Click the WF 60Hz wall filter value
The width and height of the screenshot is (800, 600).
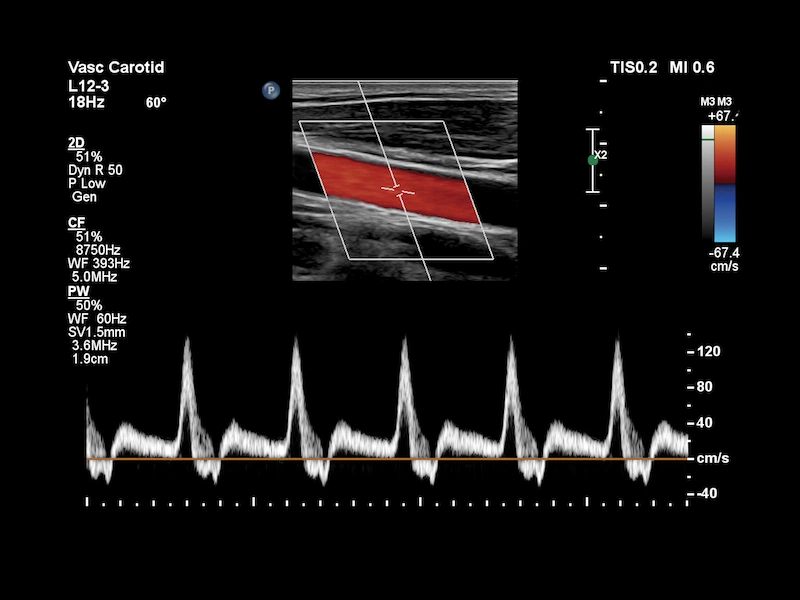(97, 319)
